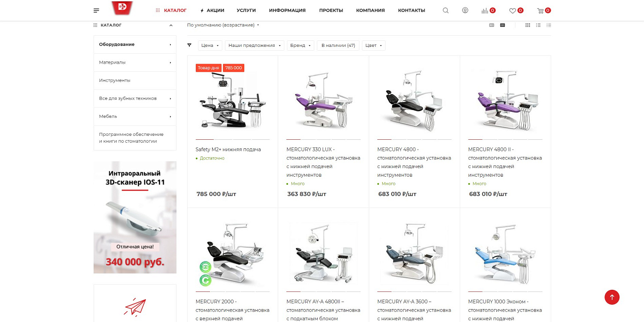Click the filter funnel icon
Viewport: 644px width, 322px height.
click(x=189, y=45)
